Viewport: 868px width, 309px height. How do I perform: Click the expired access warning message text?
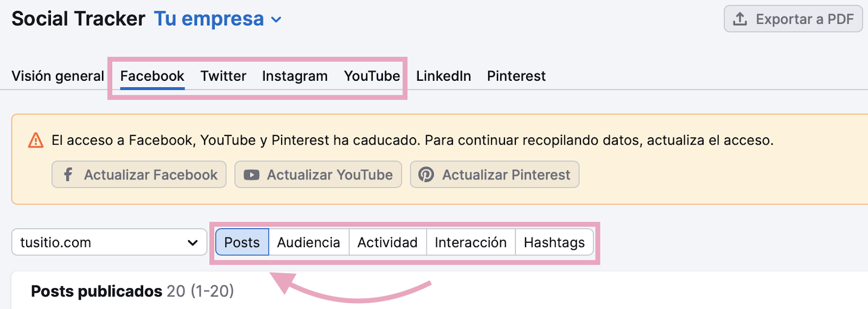[412, 140]
